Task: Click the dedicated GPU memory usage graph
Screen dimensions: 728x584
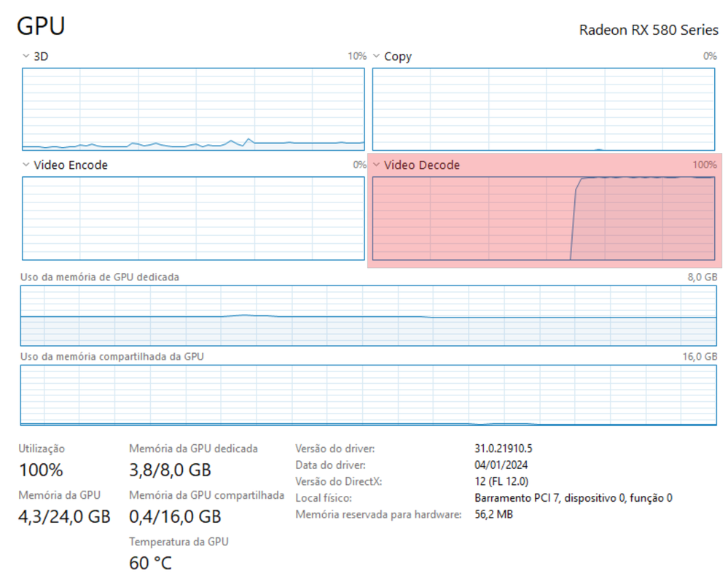Action: [x=369, y=315]
